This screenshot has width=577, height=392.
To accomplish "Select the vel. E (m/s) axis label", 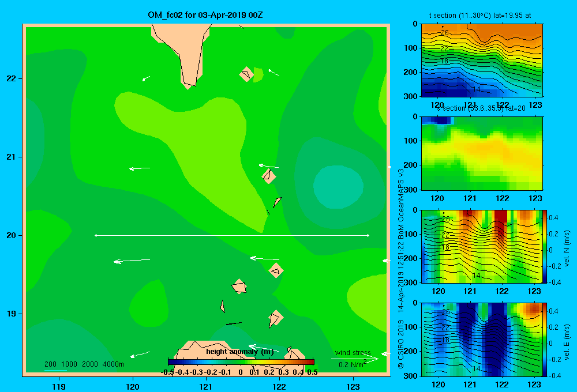I will click(567, 341).
